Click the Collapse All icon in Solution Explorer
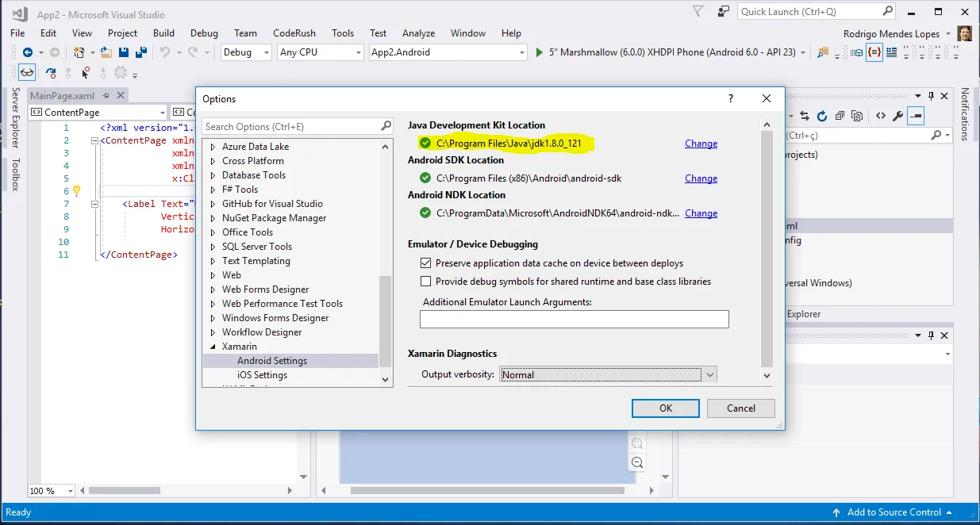The image size is (980, 525). click(x=840, y=116)
